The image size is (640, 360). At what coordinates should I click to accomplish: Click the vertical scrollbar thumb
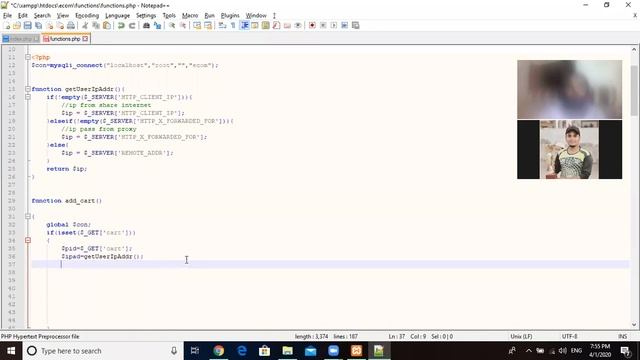tap(634, 90)
